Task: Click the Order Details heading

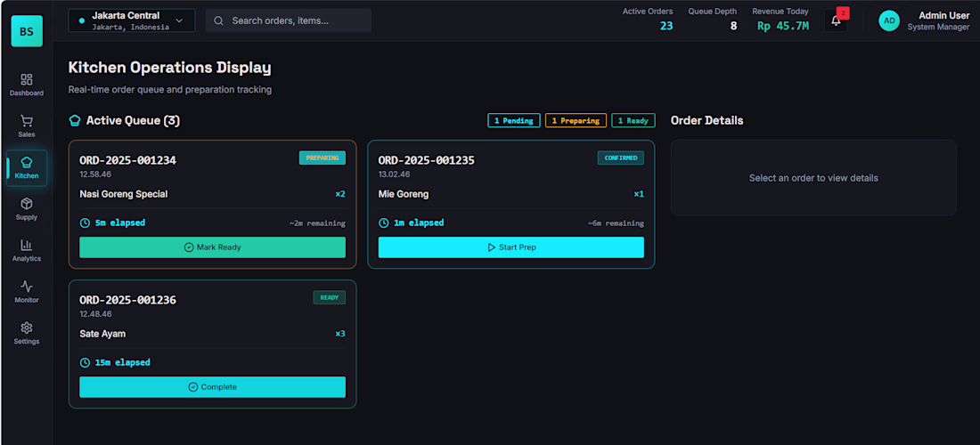Action: click(x=706, y=120)
